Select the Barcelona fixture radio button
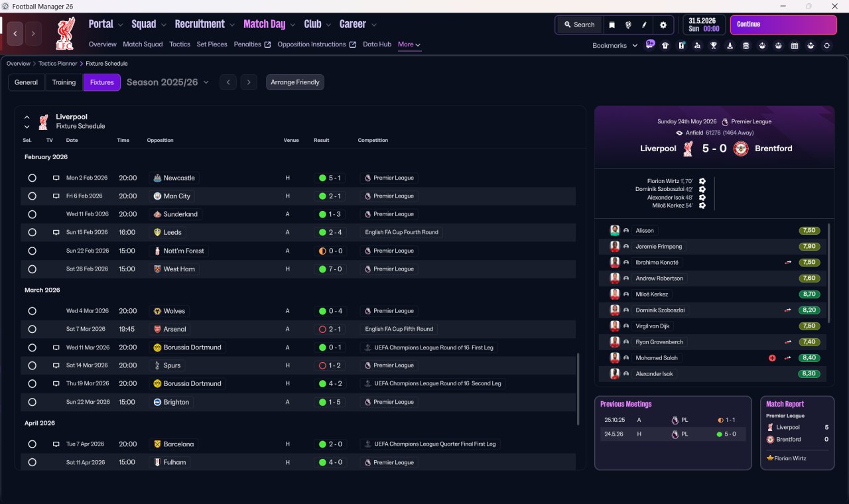Viewport: 849px width, 504px height. click(x=32, y=444)
